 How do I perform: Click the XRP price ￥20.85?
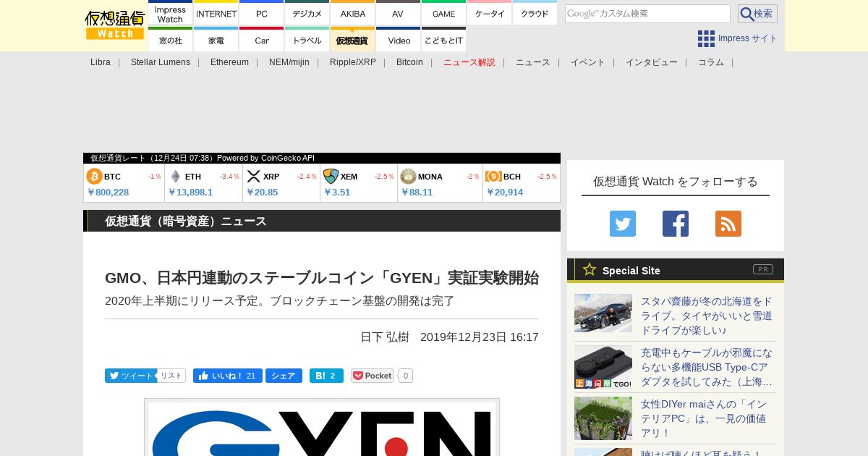[x=262, y=192]
